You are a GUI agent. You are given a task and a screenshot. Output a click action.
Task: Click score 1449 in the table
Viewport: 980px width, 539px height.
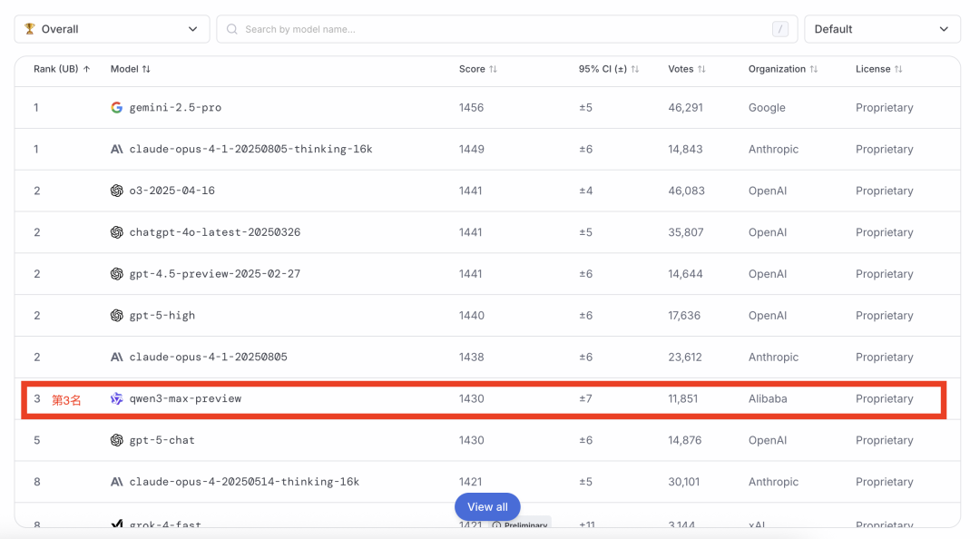click(x=471, y=149)
